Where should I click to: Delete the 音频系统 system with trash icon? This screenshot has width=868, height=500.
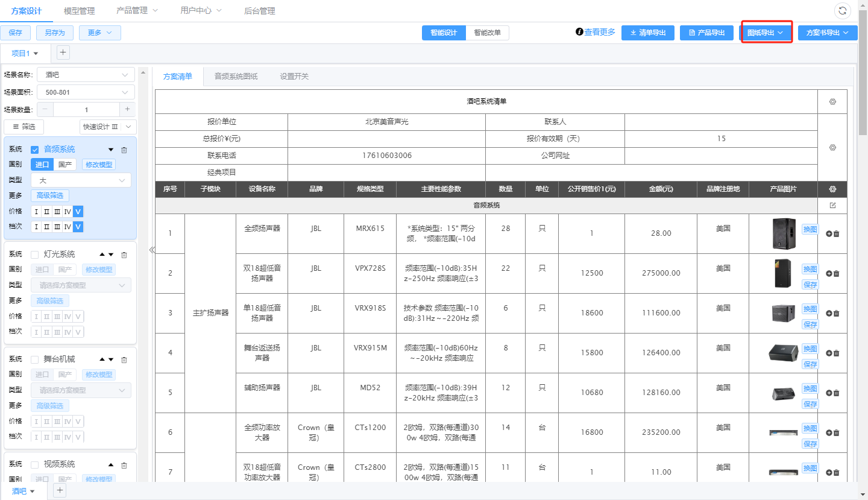[124, 150]
